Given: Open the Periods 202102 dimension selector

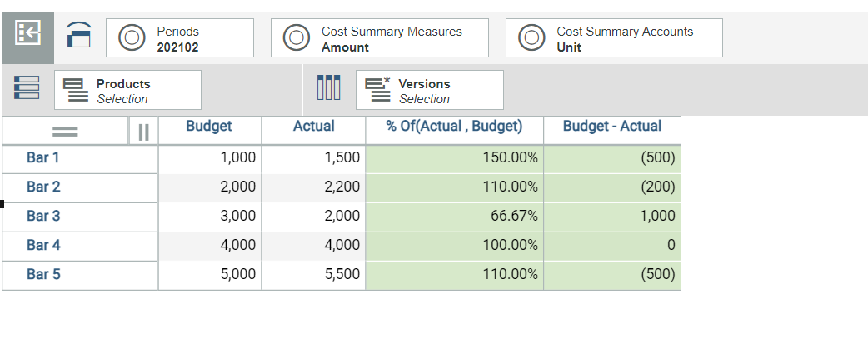Looking at the screenshot, I should [180, 37].
